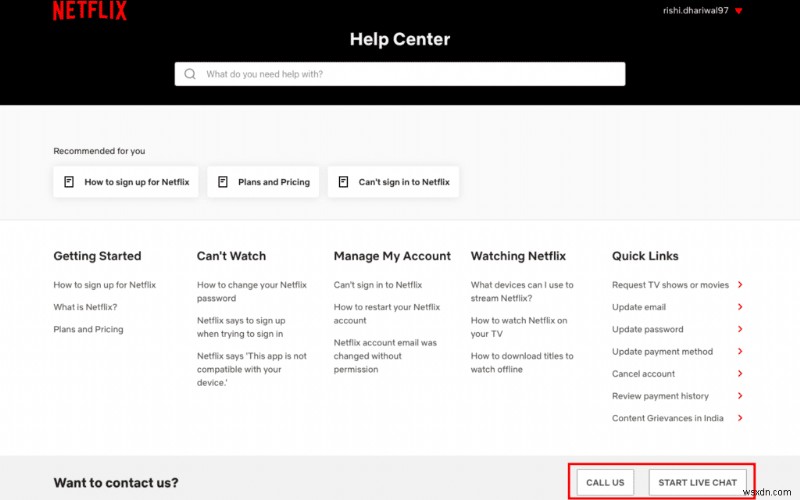Image resolution: width=800 pixels, height=500 pixels.
Task: Click the Watching Netflix heading
Action: point(518,256)
